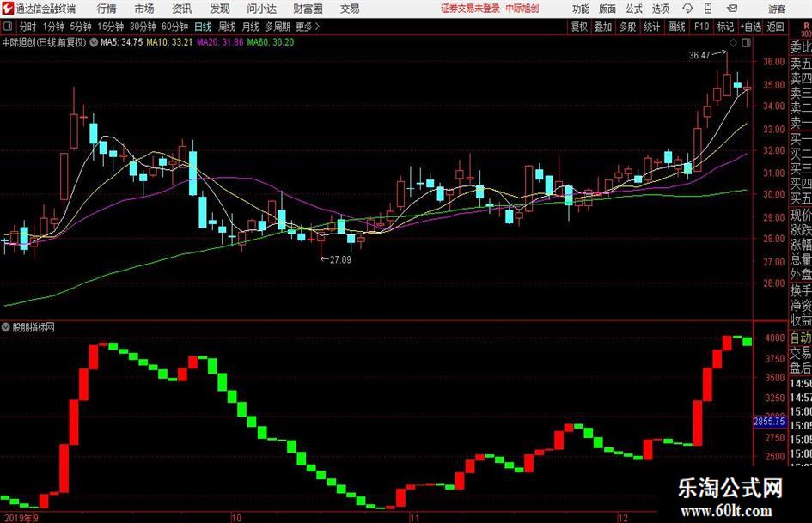Open the 市场 menu
812x523 pixels.
click(x=144, y=9)
